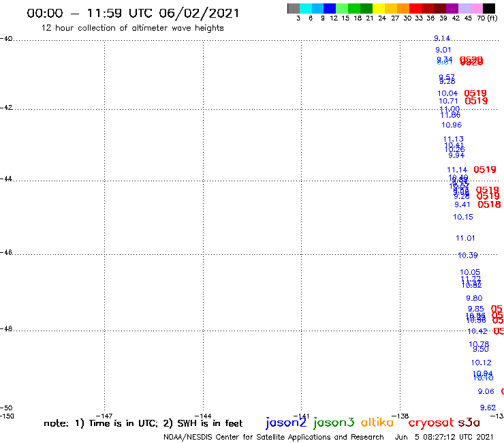This screenshot has width=504, height=443.
Task: Click the wave height value 9.14
Action: coord(442,38)
